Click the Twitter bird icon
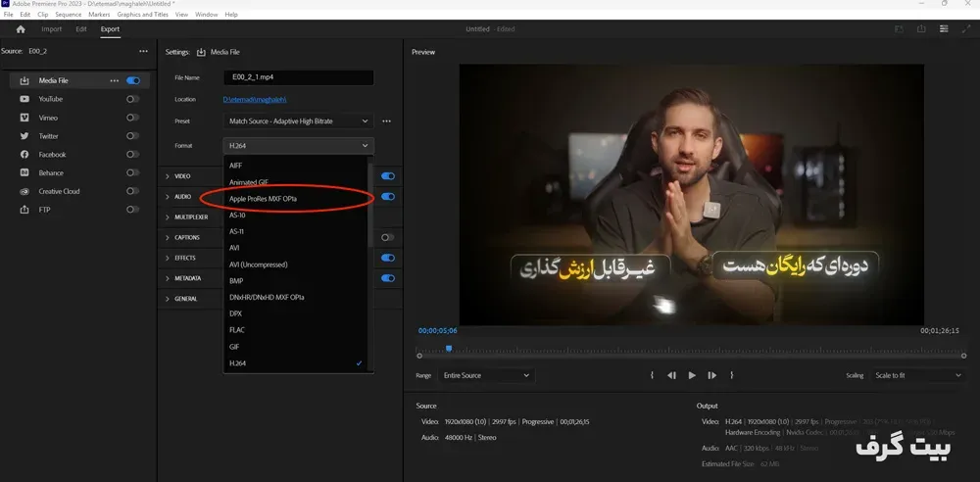Image resolution: width=980 pixels, height=482 pixels. point(24,135)
